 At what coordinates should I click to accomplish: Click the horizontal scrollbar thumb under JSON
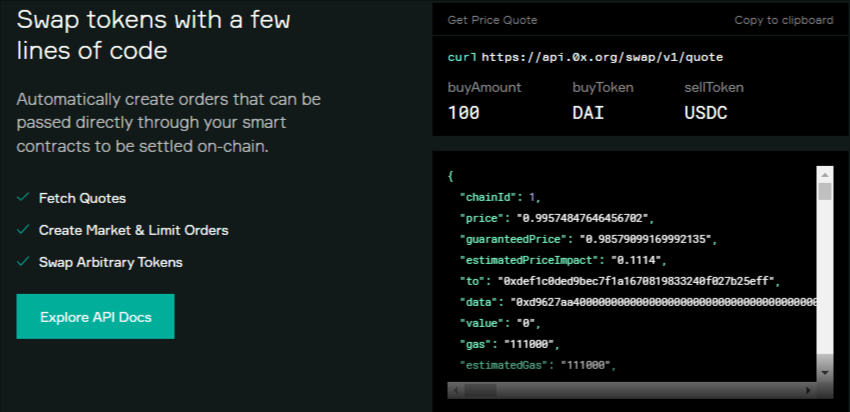(x=480, y=390)
